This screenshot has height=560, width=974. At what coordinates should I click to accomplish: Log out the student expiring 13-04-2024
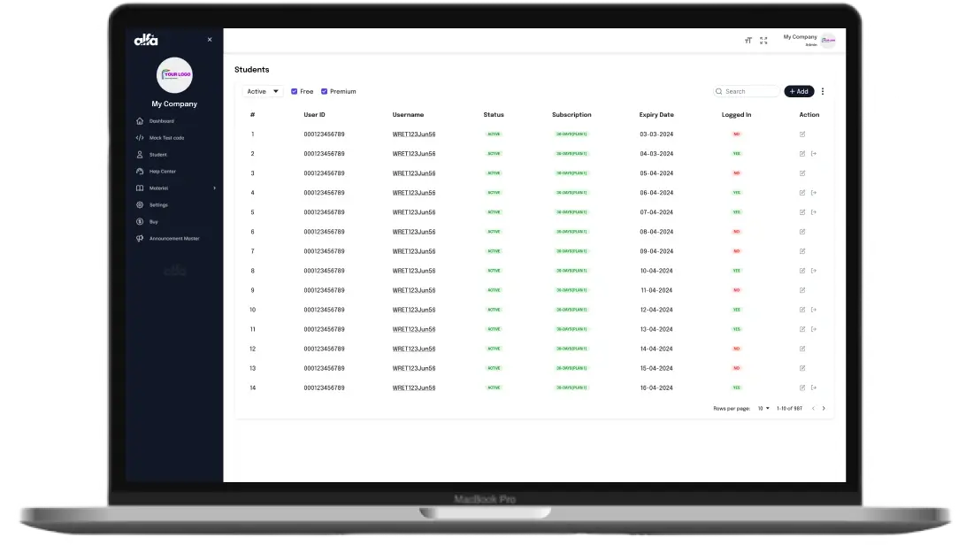814,329
